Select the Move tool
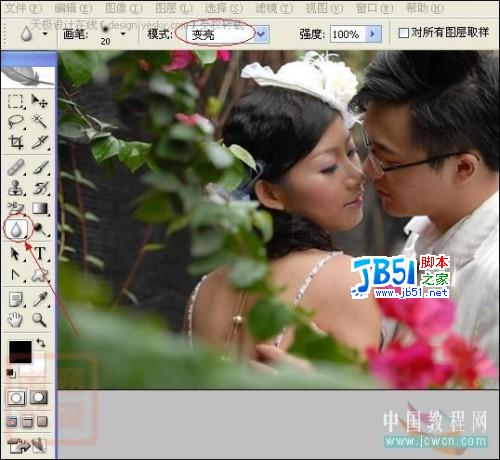Screen dimensions: 500x460 tap(39, 101)
